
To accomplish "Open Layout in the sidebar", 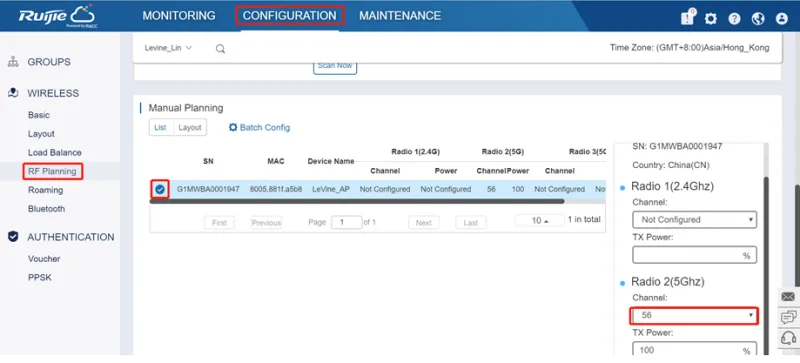I will click(x=41, y=134).
